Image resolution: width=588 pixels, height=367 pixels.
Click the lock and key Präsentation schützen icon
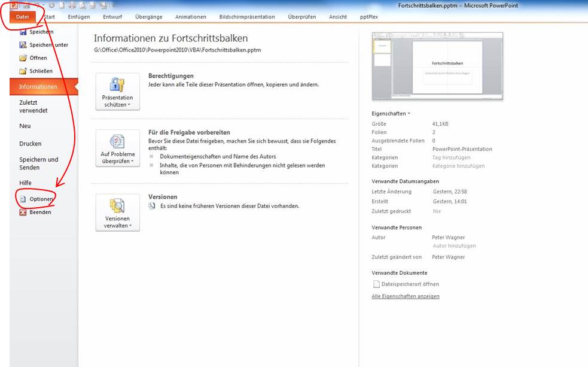(x=117, y=84)
